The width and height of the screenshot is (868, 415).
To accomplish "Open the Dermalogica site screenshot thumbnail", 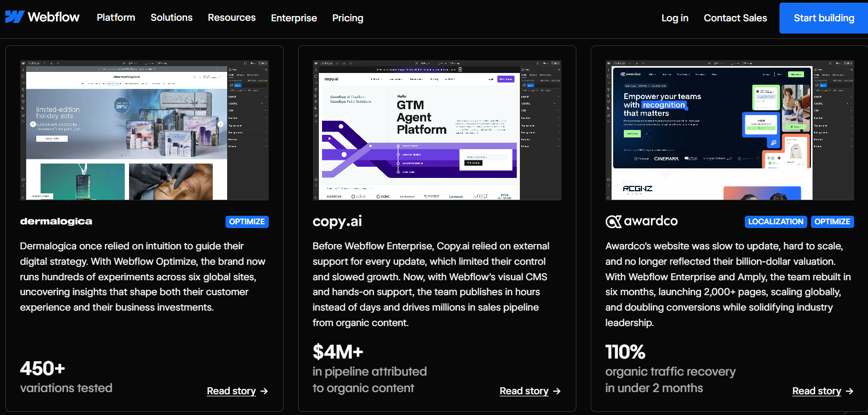I will [144, 130].
